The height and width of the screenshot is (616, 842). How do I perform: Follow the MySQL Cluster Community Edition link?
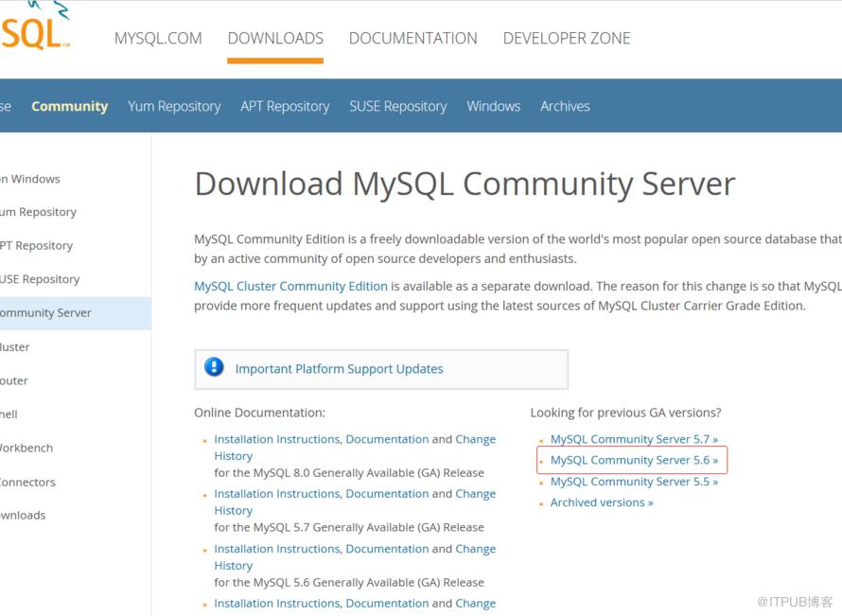(x=290, y=287)
